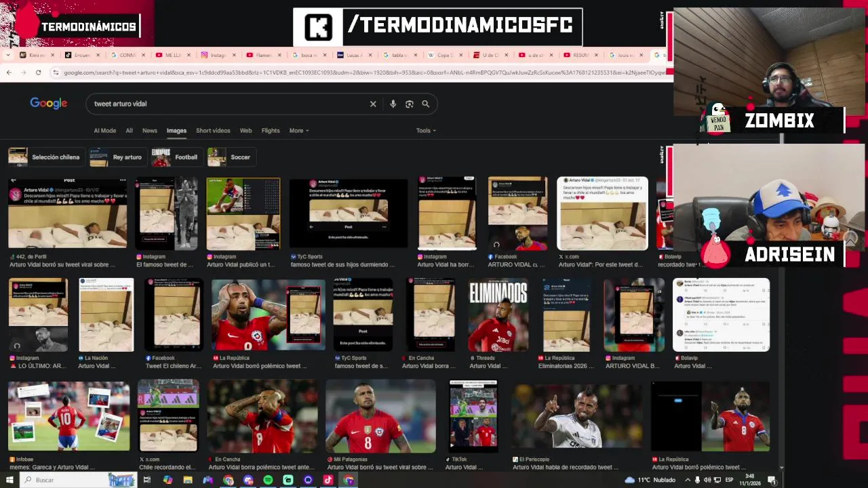Open the clock showing 3:48 in taskbar
Image resolution: width=868 pixels, height=488 pixels.
pyautogui.click(x=751, y=480)
